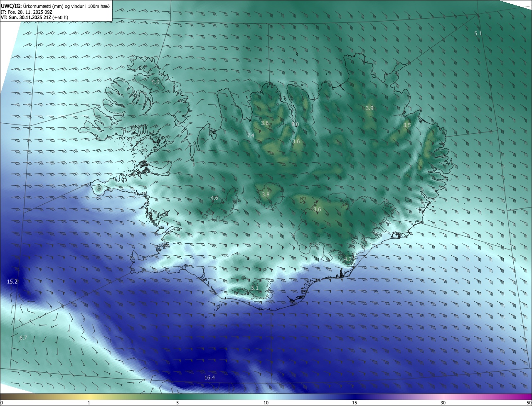The width and height of the screenshot is (532, 406).
Task: Click the 3.6 label right beside the 7.4
Action: coord(265,123)
